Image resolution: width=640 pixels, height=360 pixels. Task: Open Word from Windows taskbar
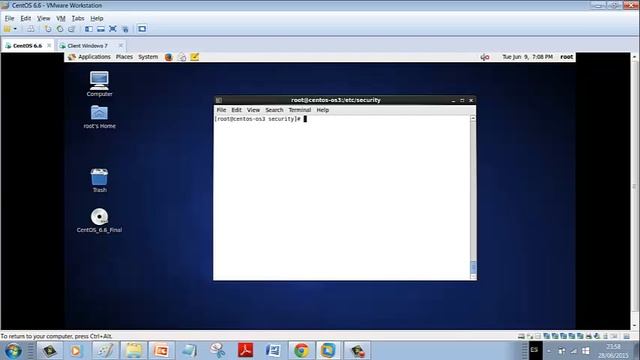(x=273, y=351)
